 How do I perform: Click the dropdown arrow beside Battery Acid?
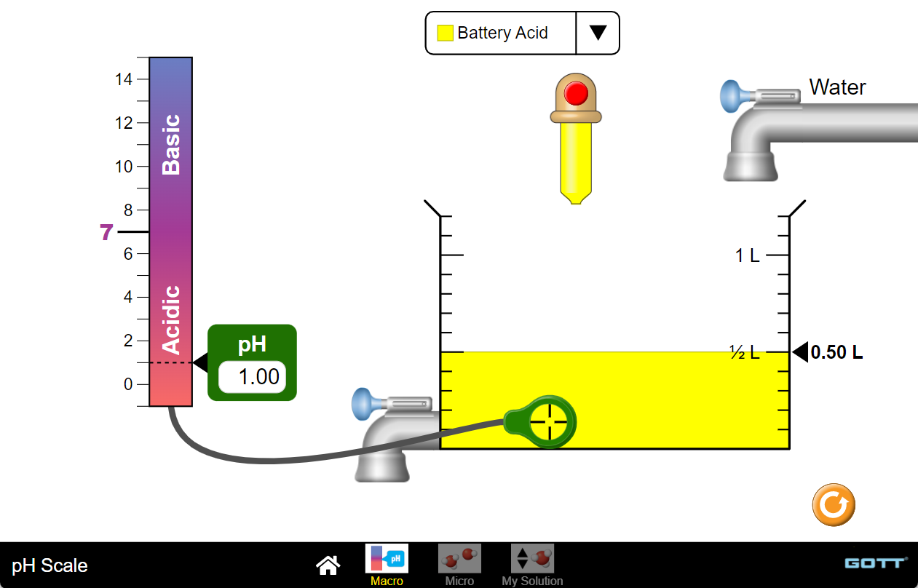pos(598,33)
